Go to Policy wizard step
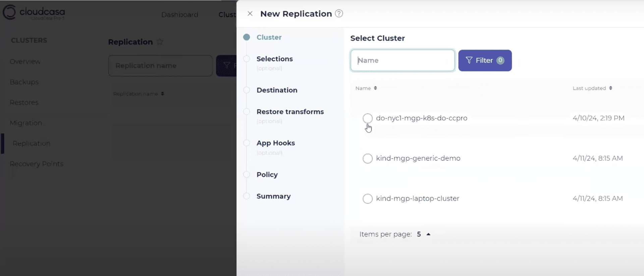The width and height of the screenshot is (644, 276). coord(267,175)
